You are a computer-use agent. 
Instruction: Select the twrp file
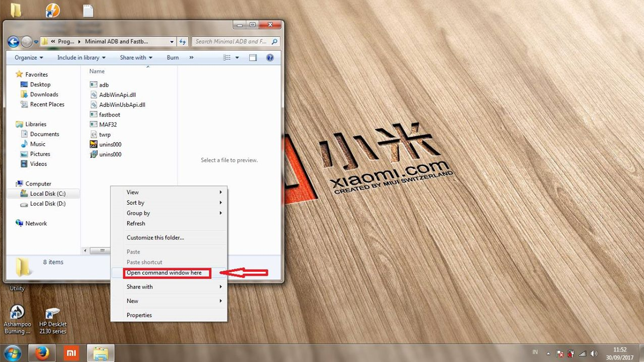pyautogui.click(x=100, y=135)
